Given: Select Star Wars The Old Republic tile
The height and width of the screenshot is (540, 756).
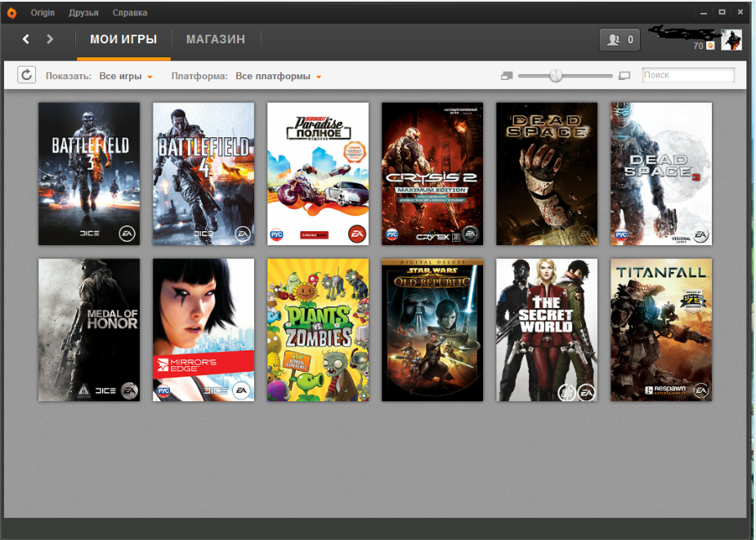Looking at the screenshot, I should [432, 330].
